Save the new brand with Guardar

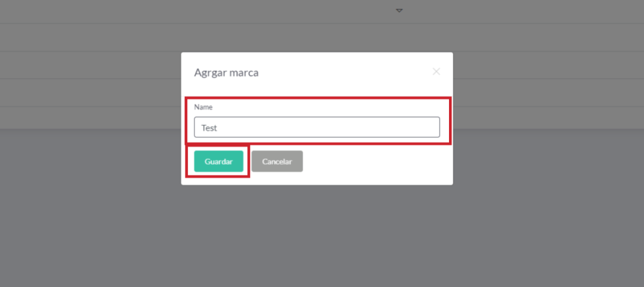218,161
